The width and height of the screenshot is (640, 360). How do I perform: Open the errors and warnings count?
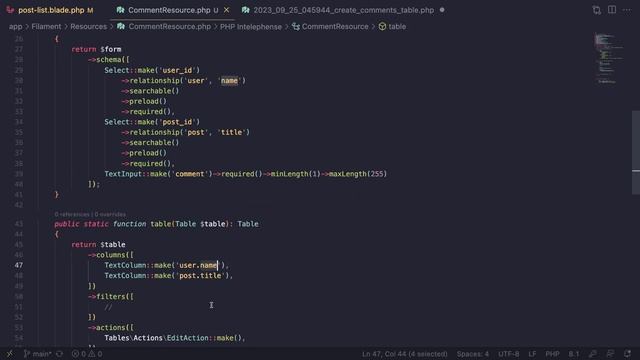point(87,354)
